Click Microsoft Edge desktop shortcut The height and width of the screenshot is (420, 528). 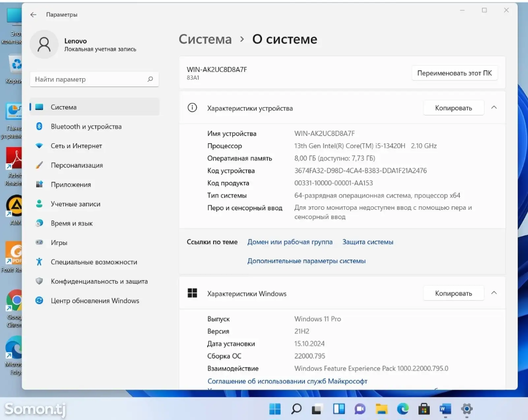[x=14, y=356]
